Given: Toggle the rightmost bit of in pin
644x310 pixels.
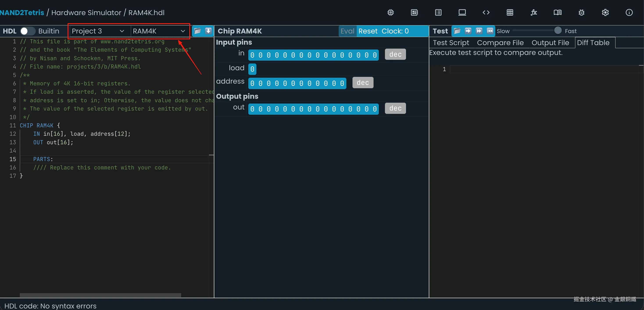Looking at the screenshot, I should (375, 55).
